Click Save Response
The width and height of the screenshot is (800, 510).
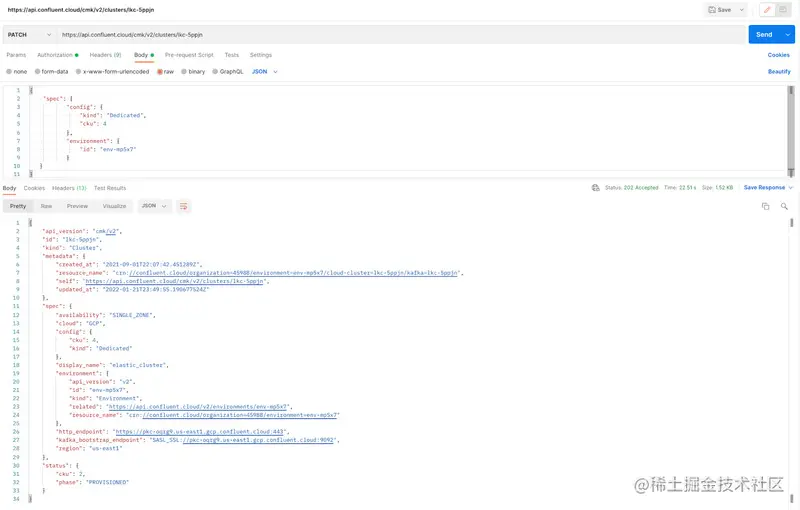[x=764, y=188]
